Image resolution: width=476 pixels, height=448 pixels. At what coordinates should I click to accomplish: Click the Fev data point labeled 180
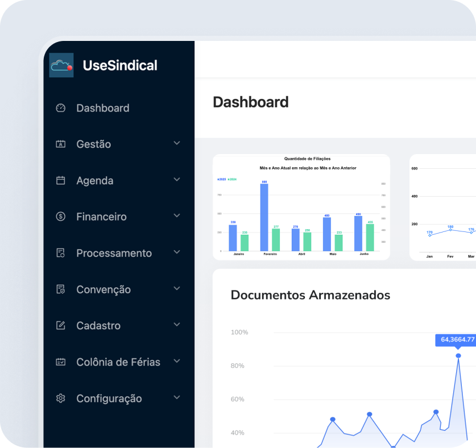point(450,230)
